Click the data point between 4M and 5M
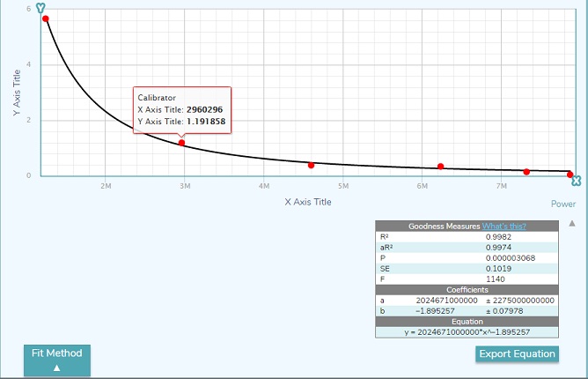 pyautogui.click(x=311, y=165)
